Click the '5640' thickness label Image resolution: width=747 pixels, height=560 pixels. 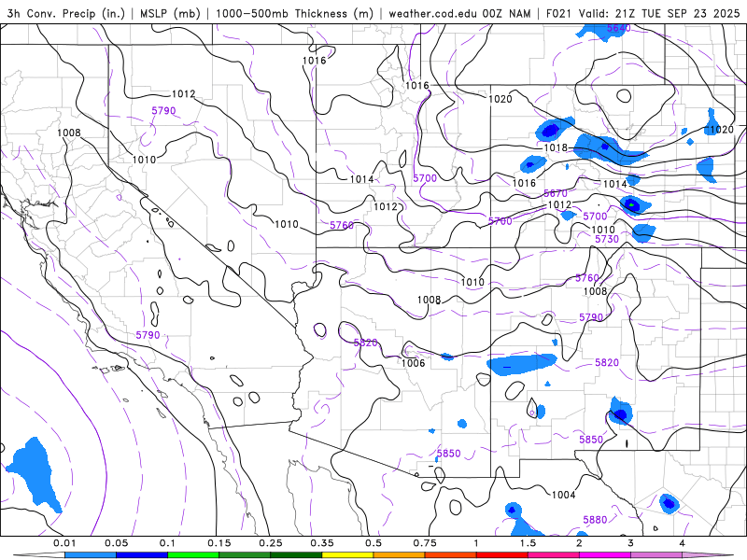coord(618,28)
